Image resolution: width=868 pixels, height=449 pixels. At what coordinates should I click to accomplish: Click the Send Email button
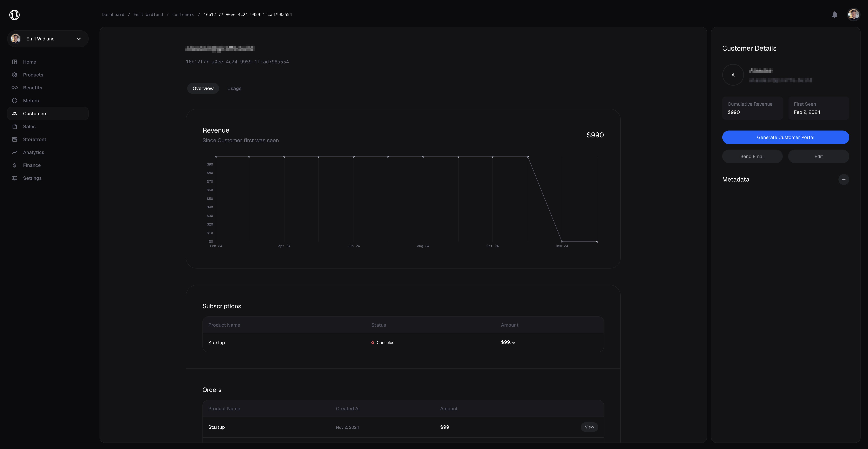752,156
